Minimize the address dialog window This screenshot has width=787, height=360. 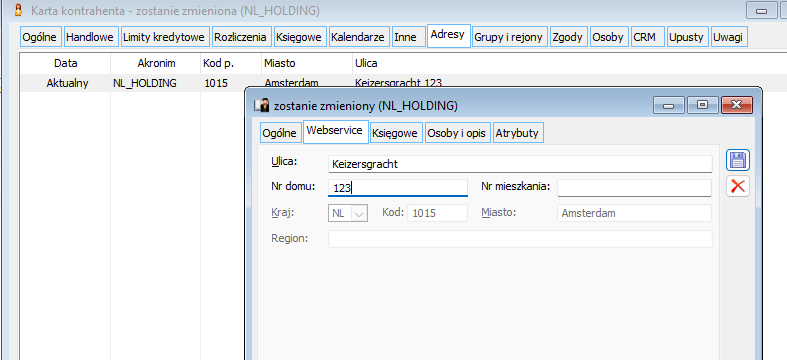(x=669, y=105)
